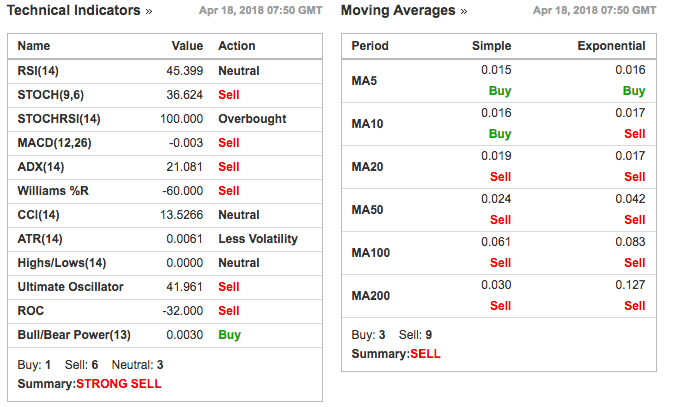Click the Value column header
Screen dimensions: 673x407
point(187,46)
